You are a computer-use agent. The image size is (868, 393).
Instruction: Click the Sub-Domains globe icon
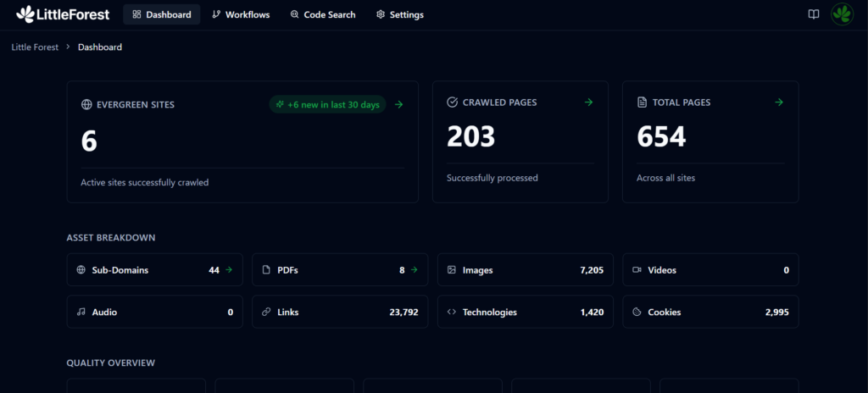pyautogui.click(x=81, y=270)
